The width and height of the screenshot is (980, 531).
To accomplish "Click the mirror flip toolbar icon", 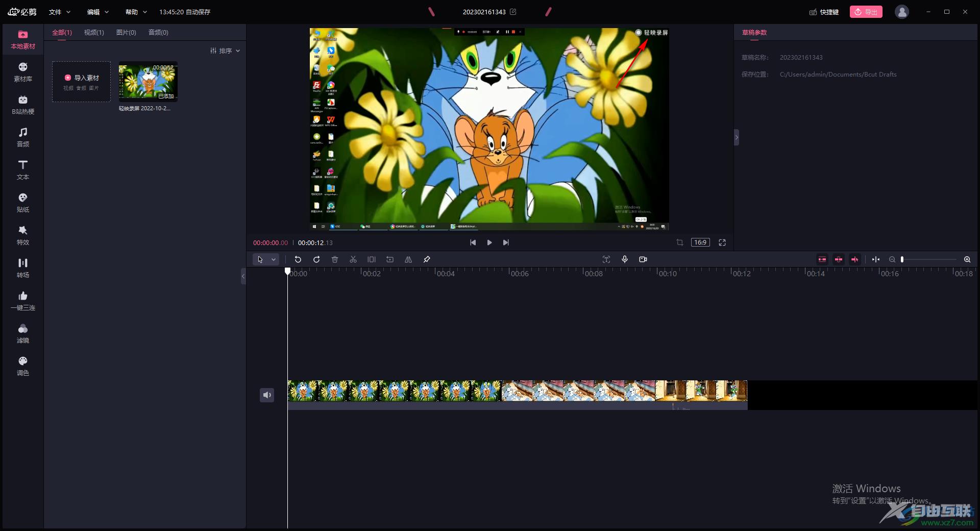I will (x=408, y=259).
